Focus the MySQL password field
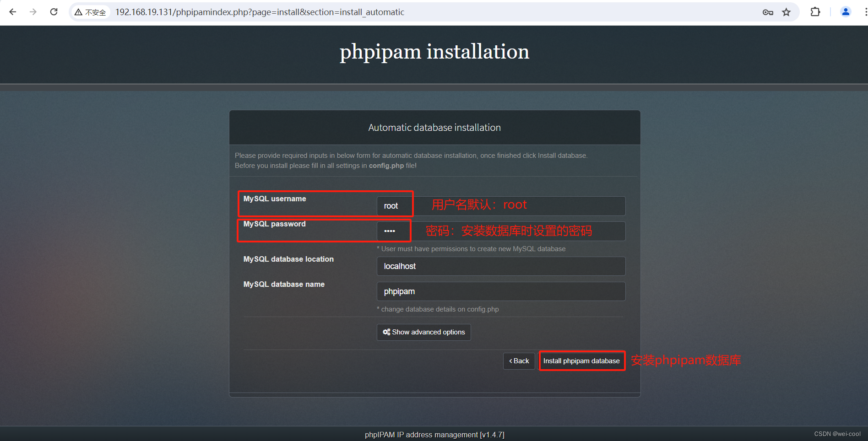The image size is (868, 441). pos(501,231)
